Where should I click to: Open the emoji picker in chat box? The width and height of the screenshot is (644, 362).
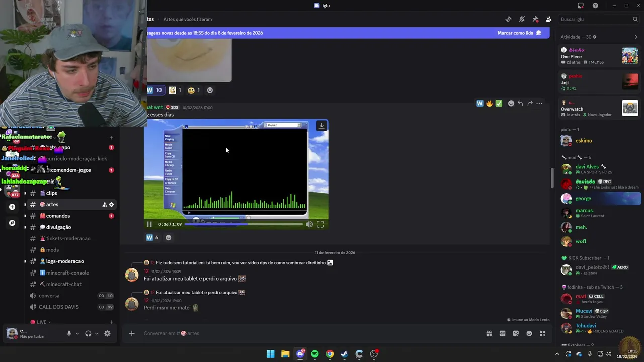tap(529, 333)
